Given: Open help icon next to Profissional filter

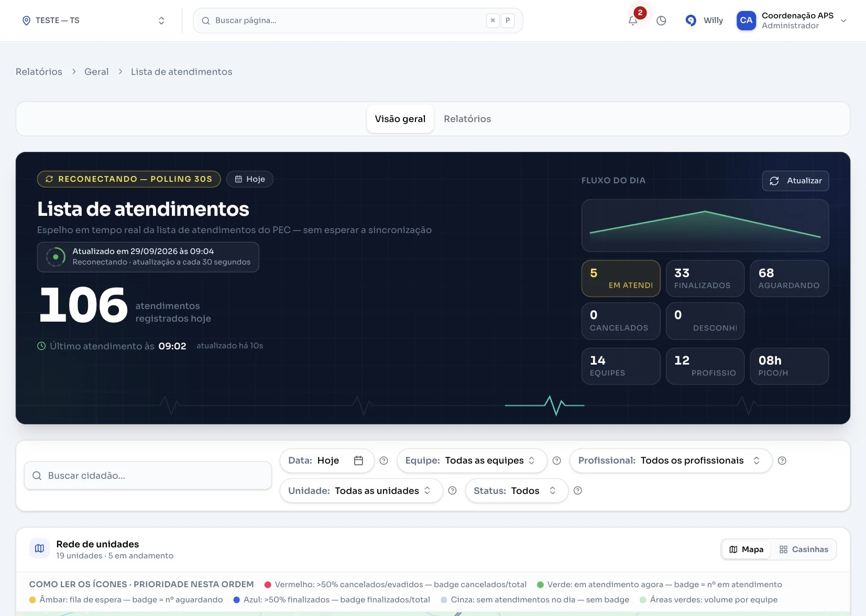Looking at the screenshot, I should click(782, 460).
